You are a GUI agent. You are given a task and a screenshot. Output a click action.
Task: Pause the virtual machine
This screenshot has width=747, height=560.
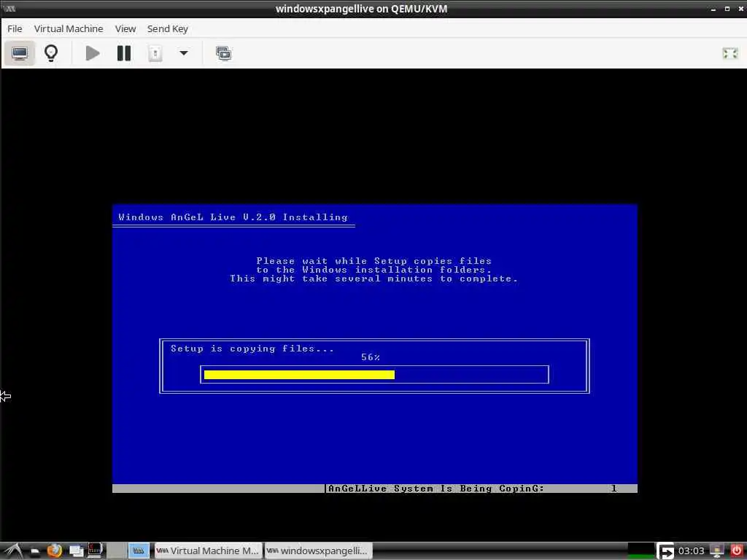tap(124, 52)
